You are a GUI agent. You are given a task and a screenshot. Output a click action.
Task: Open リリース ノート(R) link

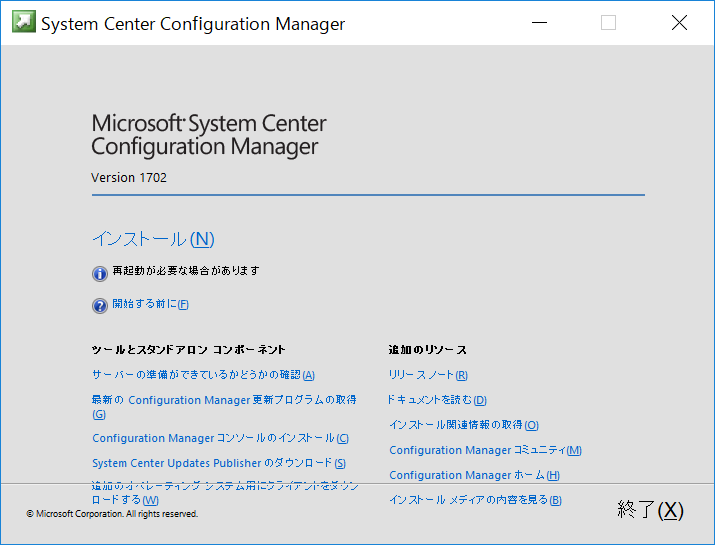coord(428,375)
